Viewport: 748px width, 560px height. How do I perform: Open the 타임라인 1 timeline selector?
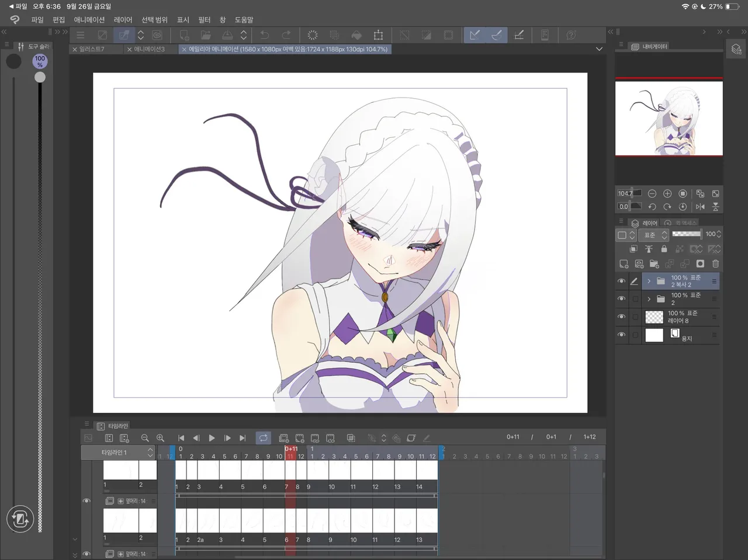119,453
